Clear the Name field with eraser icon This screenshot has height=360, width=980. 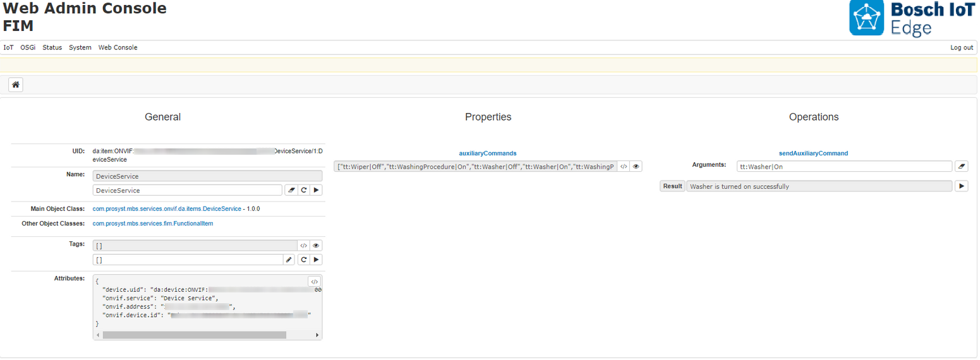[x=291, y=190]
